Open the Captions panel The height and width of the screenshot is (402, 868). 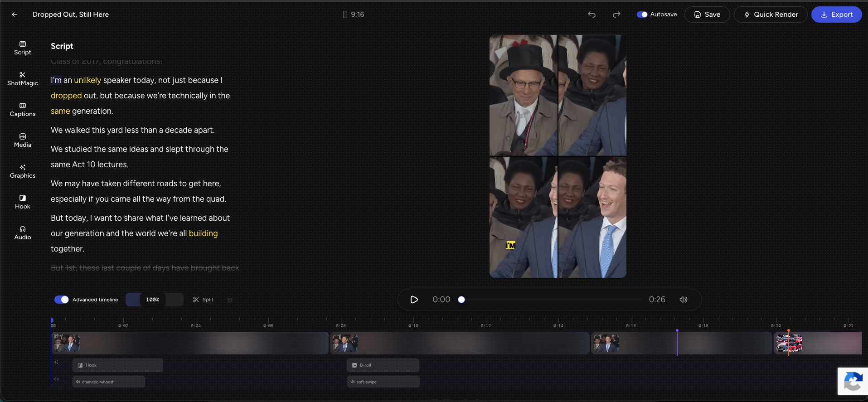click(22, 110)
